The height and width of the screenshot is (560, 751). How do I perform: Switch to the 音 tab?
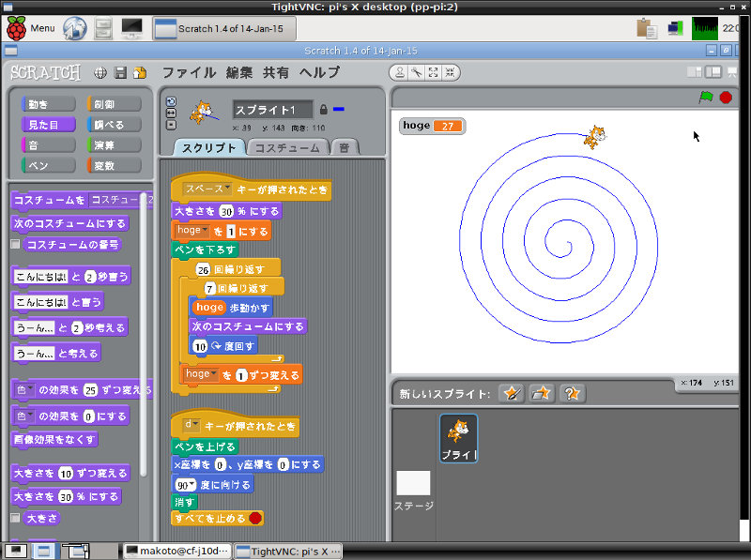click(x=344, y=148)
